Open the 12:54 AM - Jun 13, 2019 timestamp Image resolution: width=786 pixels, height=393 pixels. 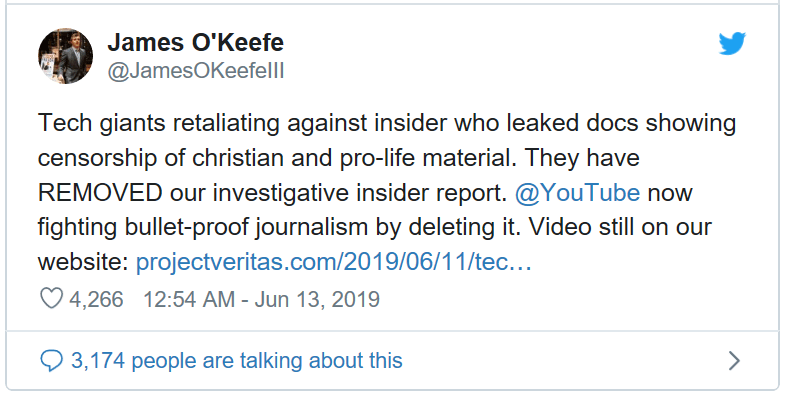point(262,299)
